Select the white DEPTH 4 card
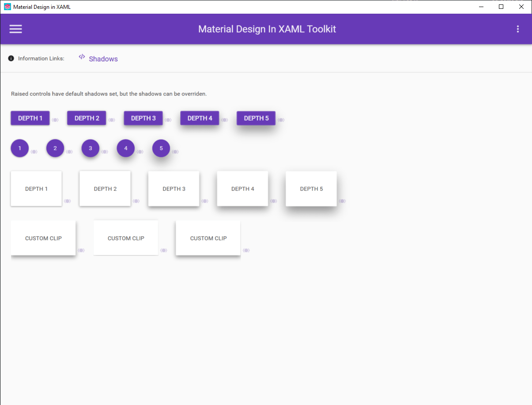 pos(242,189)
